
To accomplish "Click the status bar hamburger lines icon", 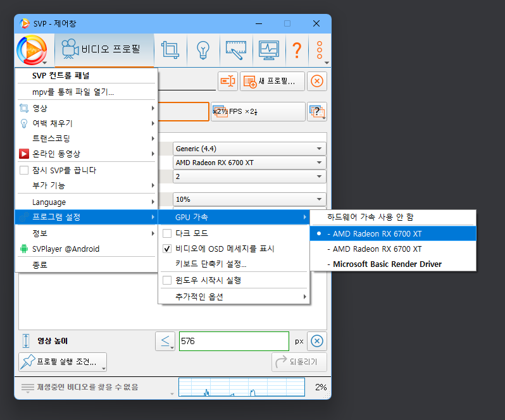I will 28,387.
